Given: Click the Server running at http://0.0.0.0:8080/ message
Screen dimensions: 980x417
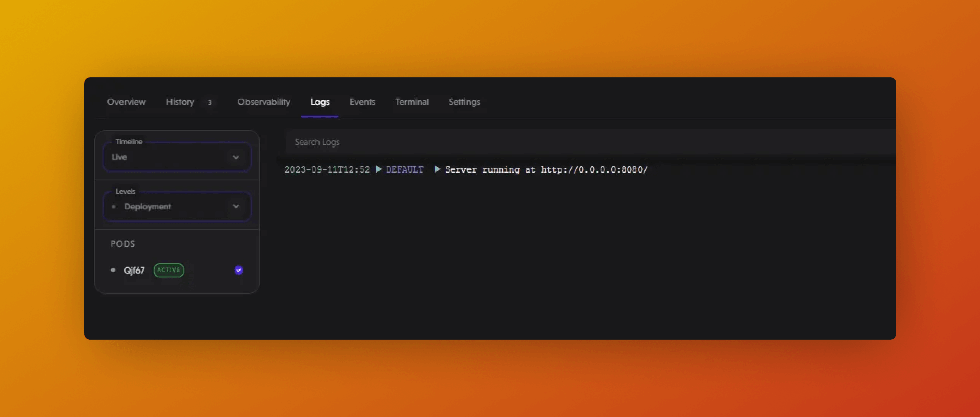Looking at the screenshot, I should 546,169.
